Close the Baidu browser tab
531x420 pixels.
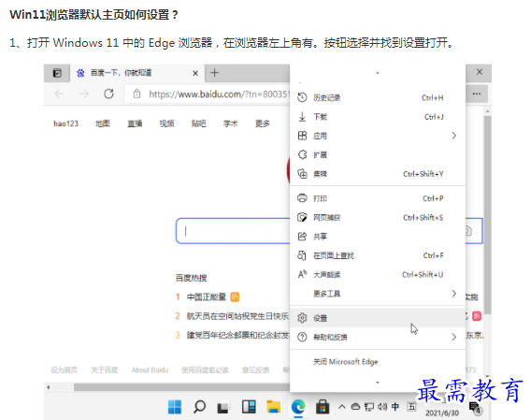pyautogui.click(x=195, y=73)
